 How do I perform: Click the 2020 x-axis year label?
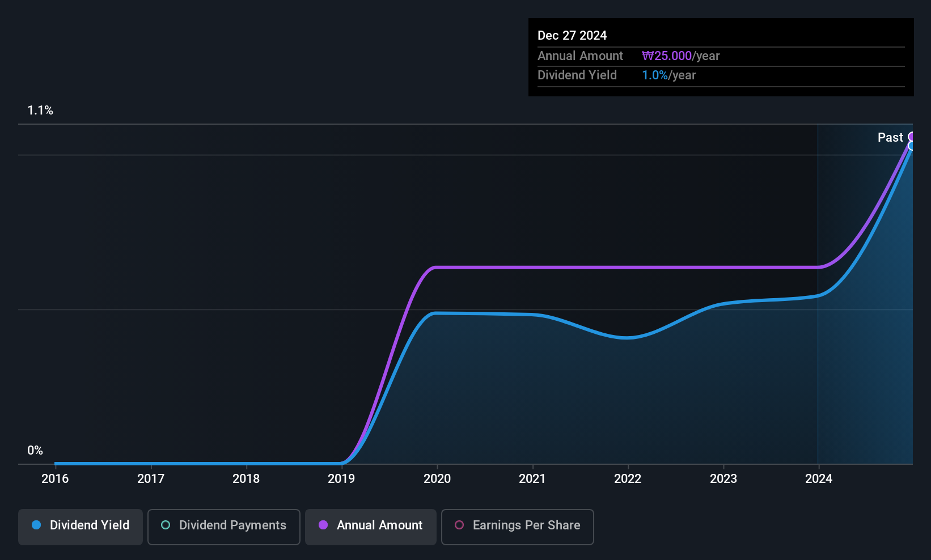coord(437,479)
